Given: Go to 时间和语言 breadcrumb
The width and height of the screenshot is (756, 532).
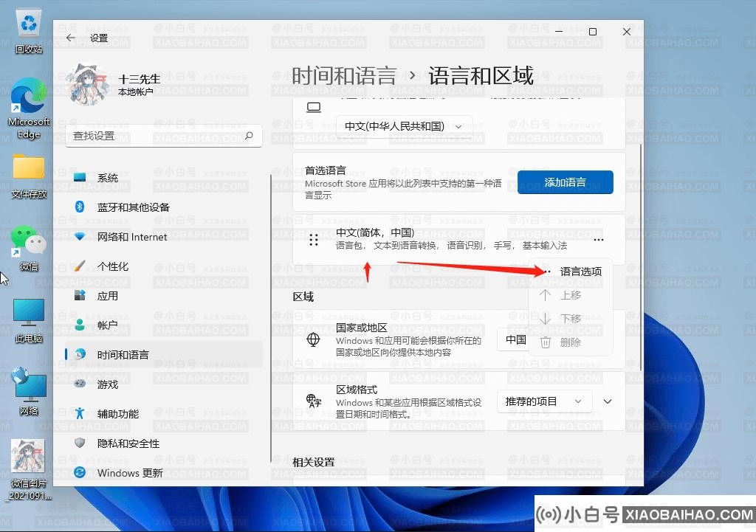Looking at the screenshot, I should 344,76.
